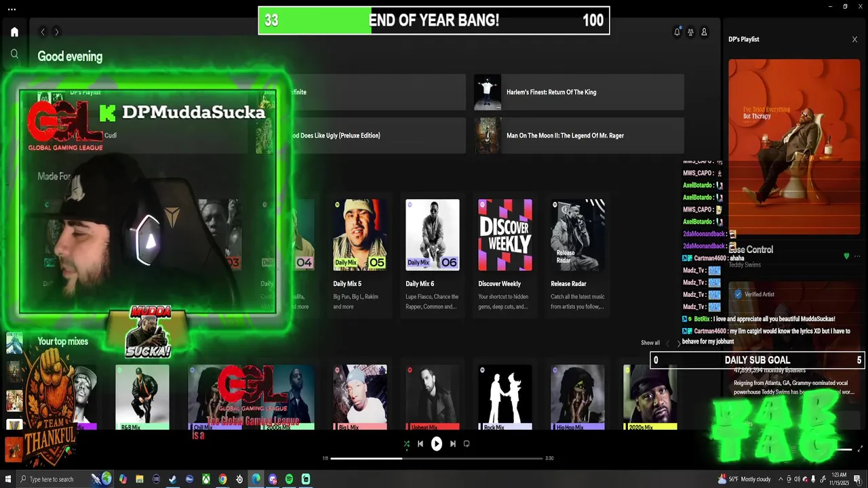Open Xbox app from the taskbar
868x488 pixels.
coord(206,479)
